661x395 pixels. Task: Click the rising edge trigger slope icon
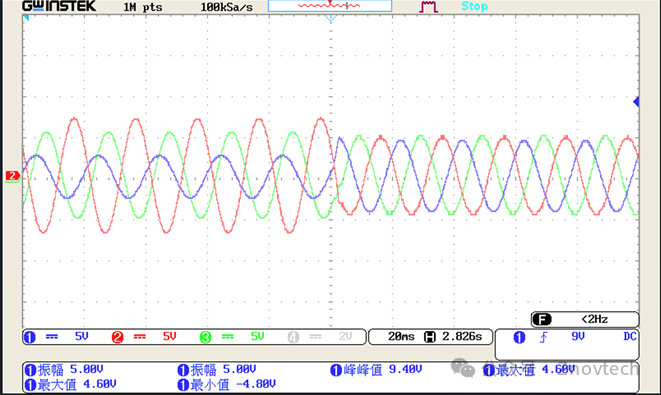pos(544,337)
